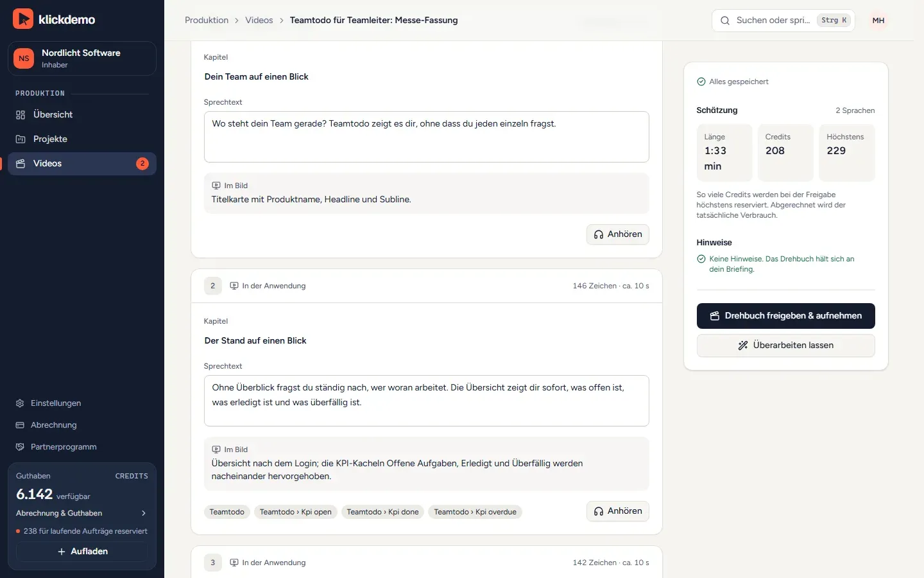This screenshot has height=578, width=924.
Task: Click the plus icon in Aufladen
Action: tap(62, 552)
